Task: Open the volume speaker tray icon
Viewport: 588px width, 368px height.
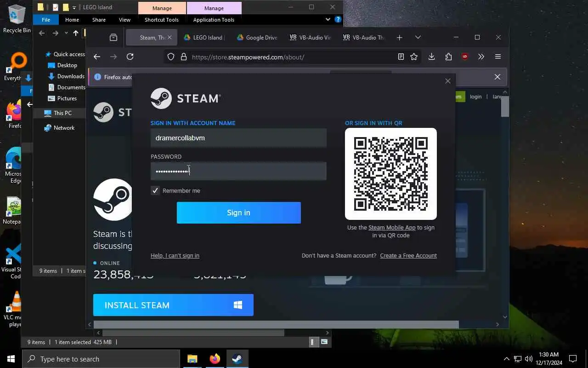Action: [x=529, y=359]
